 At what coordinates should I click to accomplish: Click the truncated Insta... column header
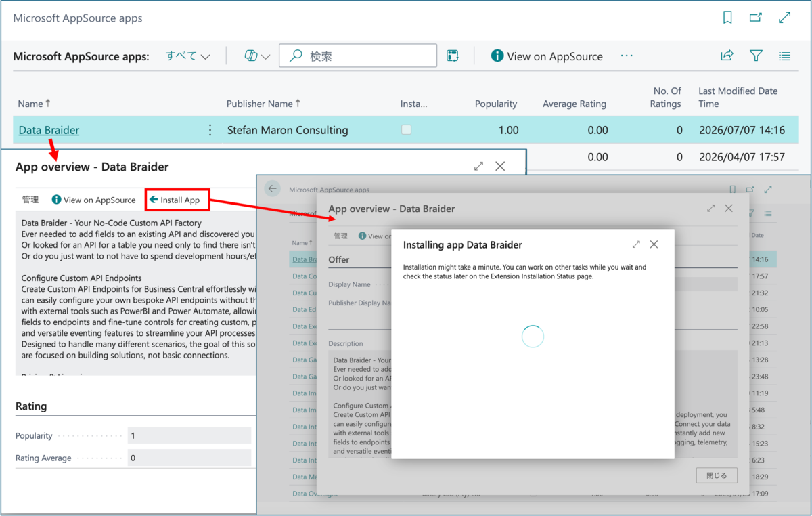coord(413,104)
